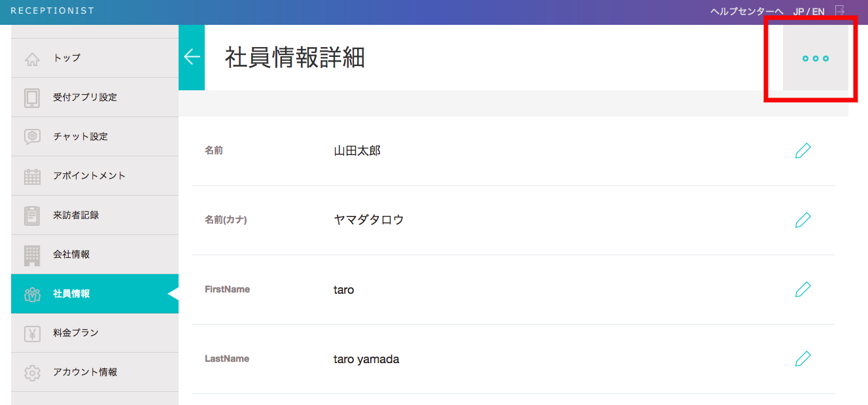Screen dimensions: 868x405
Task: Click the chat bubble icon for チャット設定
Action: 32,137
